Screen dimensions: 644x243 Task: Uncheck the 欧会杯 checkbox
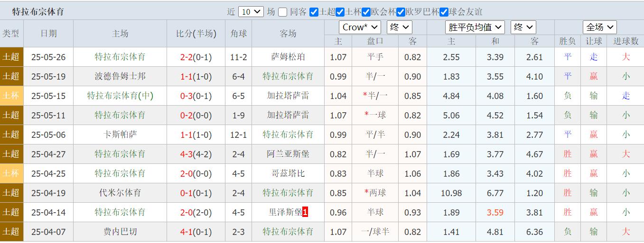366,12
